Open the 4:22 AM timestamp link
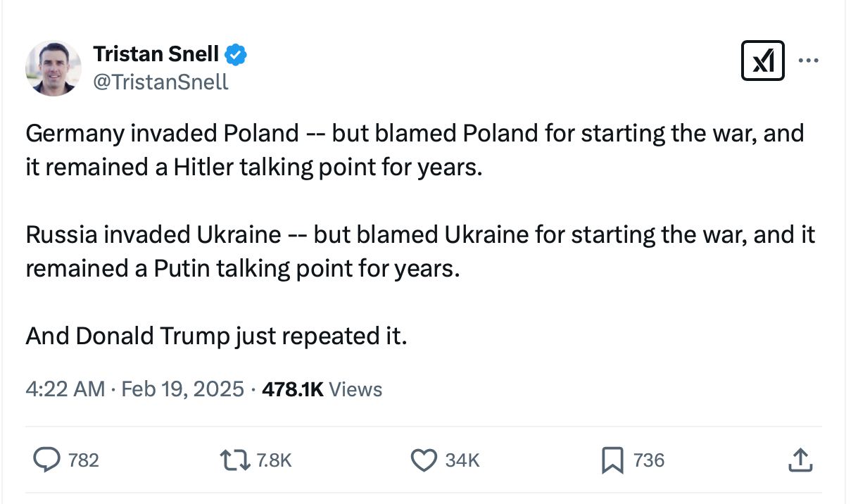Image resolution: width=858 pixels, height=504 pixels. click(x=65, y=389)
